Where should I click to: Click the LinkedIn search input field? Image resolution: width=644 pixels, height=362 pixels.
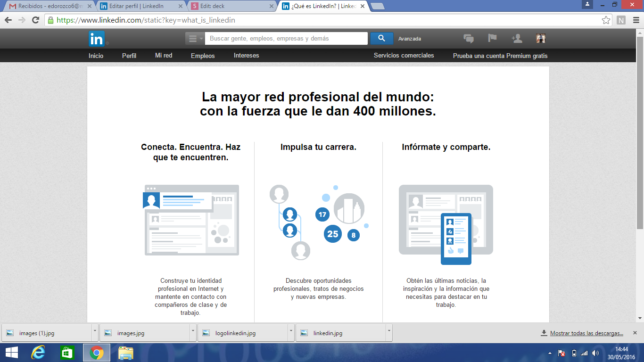click(x=286, y=39)
